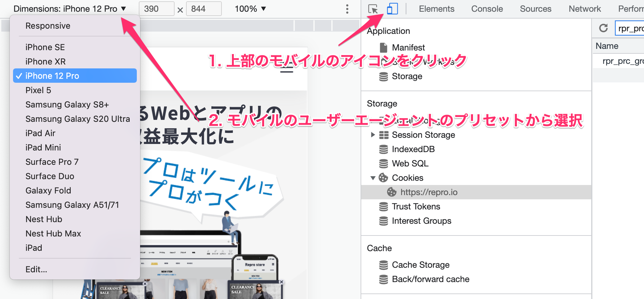Open the 100% zoom dropdown
This screenshot has width=644, height=299.
point(250,9)
